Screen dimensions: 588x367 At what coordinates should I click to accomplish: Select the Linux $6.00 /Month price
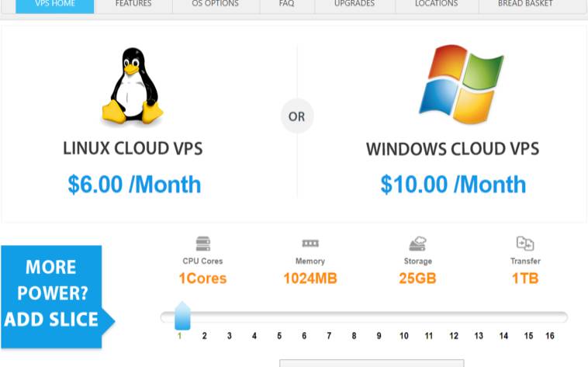click(x=134, y=185)
